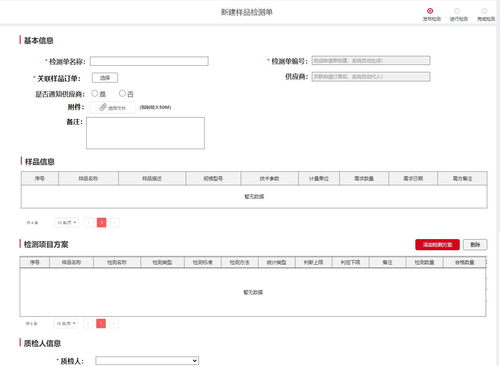The height and width of the screenshot is (366, 500).
Task: Go to next page in 样品信息 pagination
Action: [x=114, y=222]
